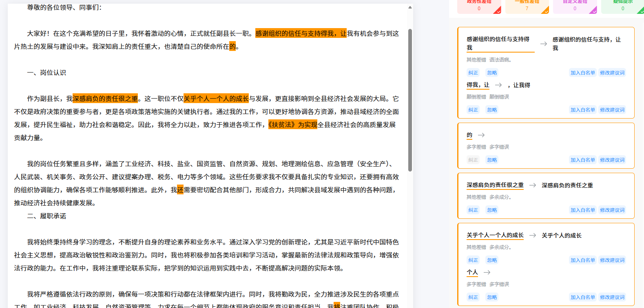The height and width of the screenshot is (308, 644).
Task: Select highlighted phrase 关乎个人一个人的成长 in document
Action: [216, 99]
